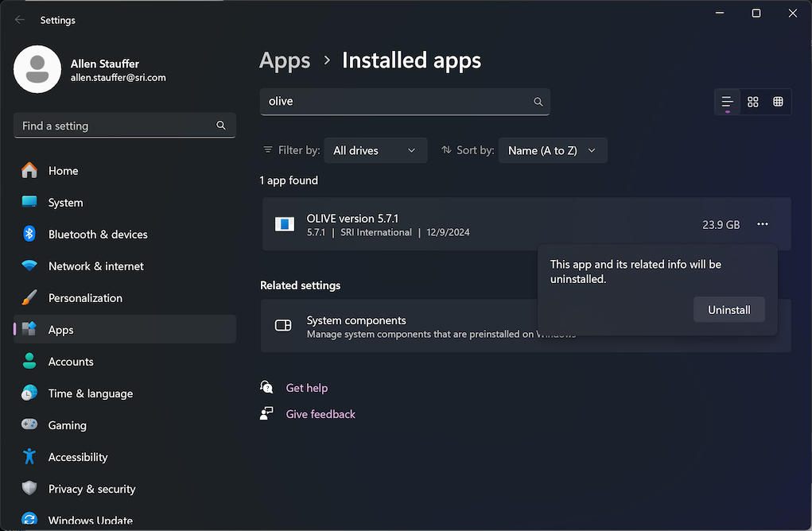Select Gaming in the sidebar
Image resolution: width=812 pixels, height=531 pixels.
65,425
